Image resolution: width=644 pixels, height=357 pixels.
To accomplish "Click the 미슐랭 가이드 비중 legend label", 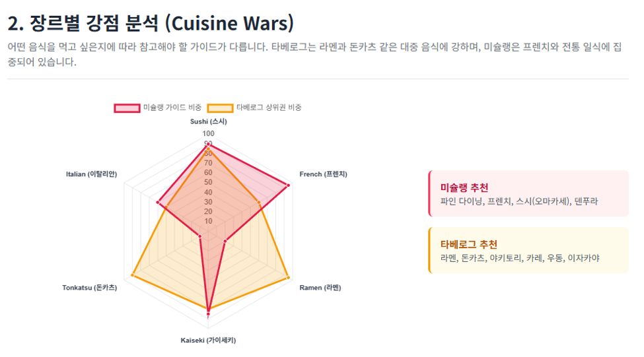I will 172,108.
